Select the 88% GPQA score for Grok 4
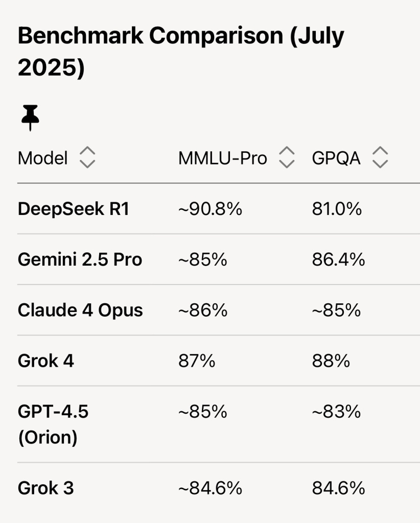The width and height of the screenshot is (420, 523). [331, 361]
